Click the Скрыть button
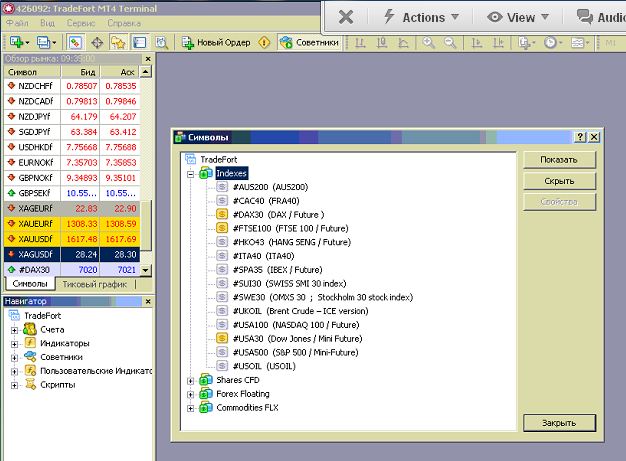 coord(559,181)
